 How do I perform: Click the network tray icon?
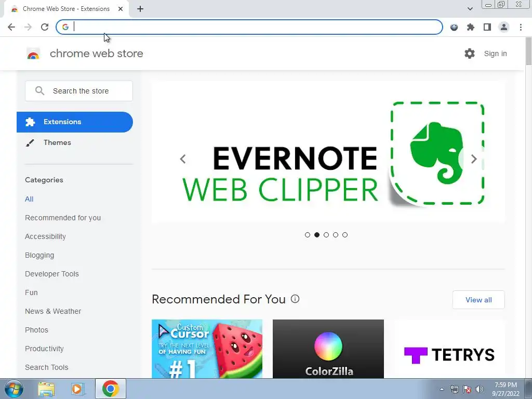[454, 389]
